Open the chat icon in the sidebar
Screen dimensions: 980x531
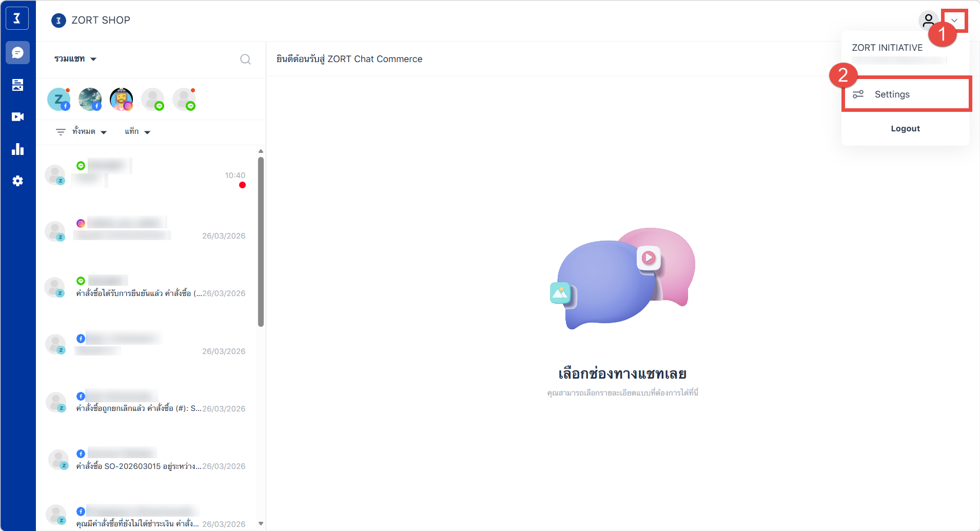(17, 53)
